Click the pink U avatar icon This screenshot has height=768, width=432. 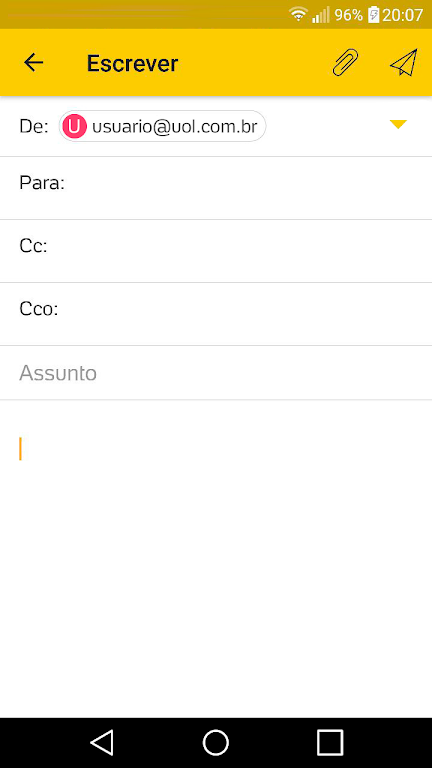click(74, 126)
